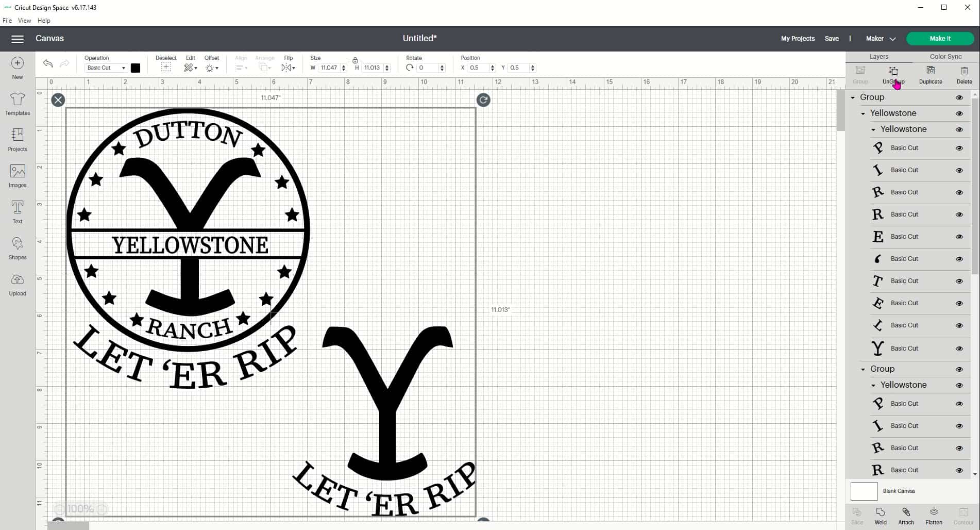Open the Operation Basic Cut dropdown

pyautogui.click(x=106, y=68)
